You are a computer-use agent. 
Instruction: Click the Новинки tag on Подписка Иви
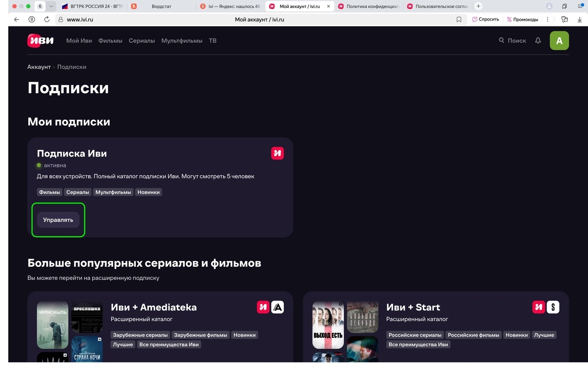tap(148, 192)
